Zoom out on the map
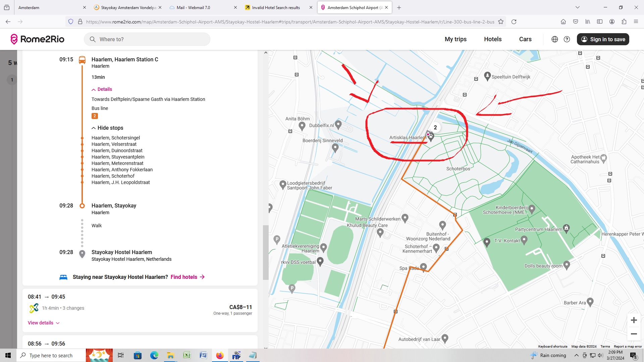This screenshot has height=362, width=644. [x=634, y=334]
